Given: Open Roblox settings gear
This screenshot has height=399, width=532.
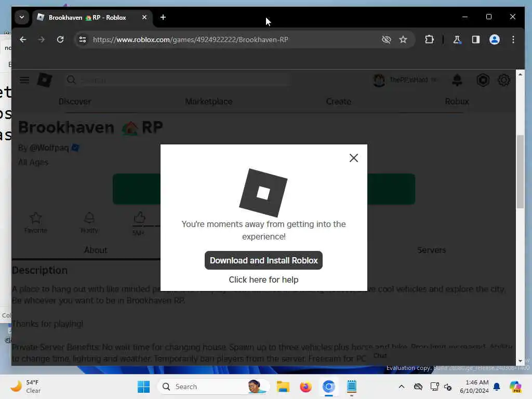Looking at the screenshot, I should 504,80.
